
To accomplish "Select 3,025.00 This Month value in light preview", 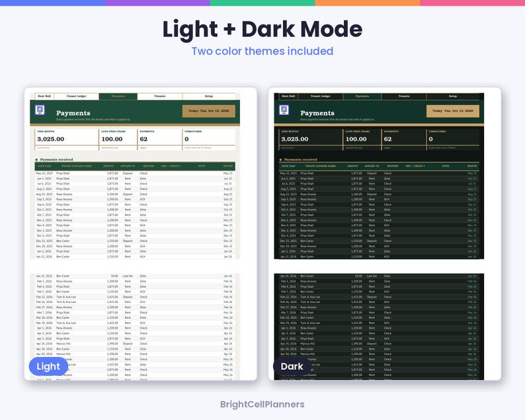I will pos(50,139).
